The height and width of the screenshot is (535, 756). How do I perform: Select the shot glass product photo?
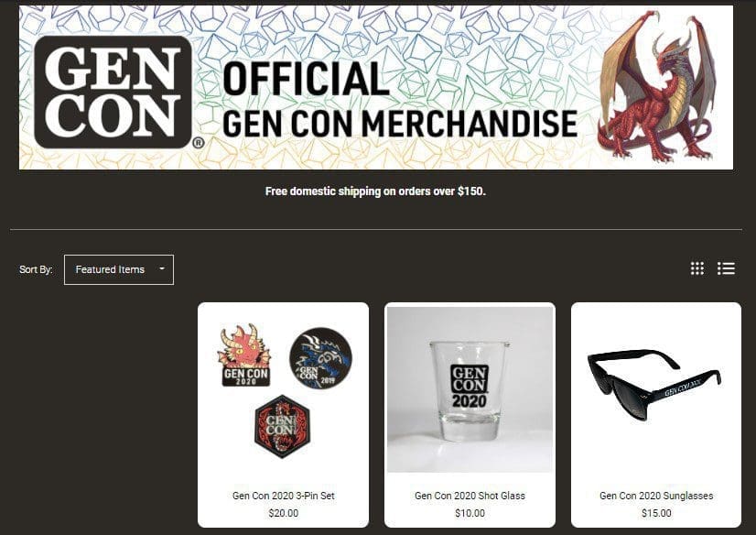tap(470, 389)
